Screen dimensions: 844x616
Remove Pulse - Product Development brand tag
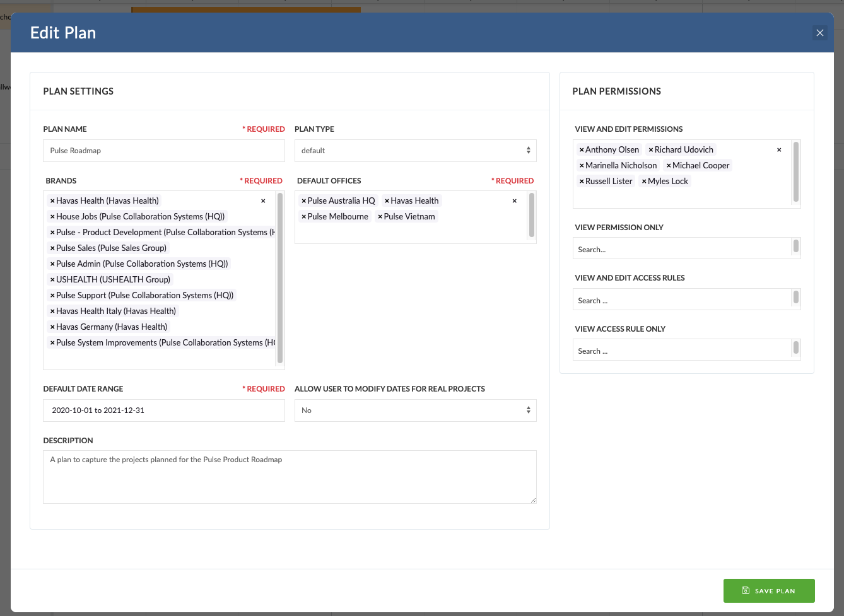[52, 233]
